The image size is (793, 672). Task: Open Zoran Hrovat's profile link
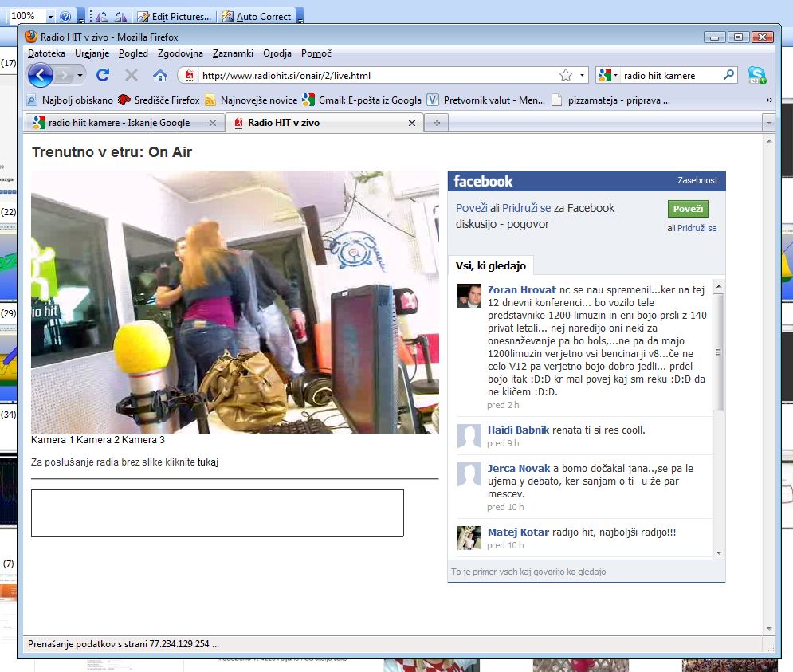[x=521, y=289]
